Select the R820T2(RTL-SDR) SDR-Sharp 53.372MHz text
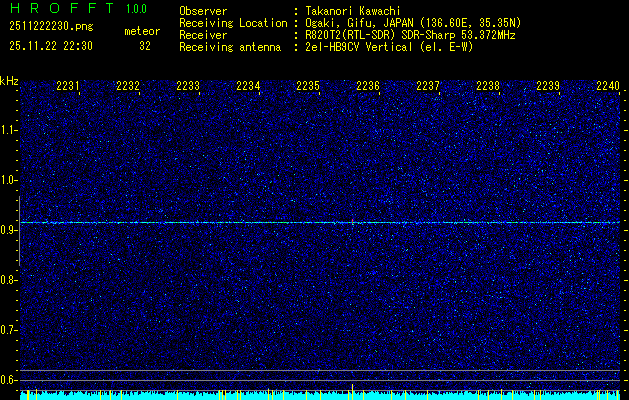629x400 pixels. tap(410, 35)
